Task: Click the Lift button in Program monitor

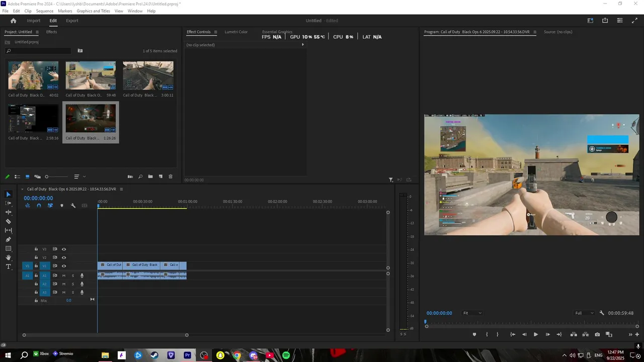Action: [x=574, y=334]
